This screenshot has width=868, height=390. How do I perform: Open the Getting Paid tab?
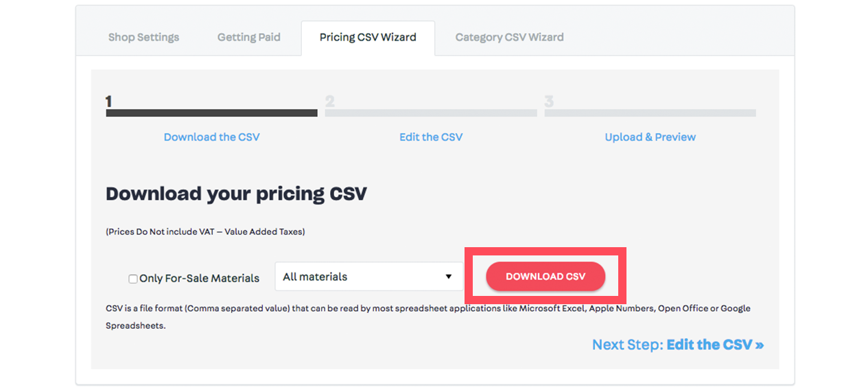tap(249, 37)
